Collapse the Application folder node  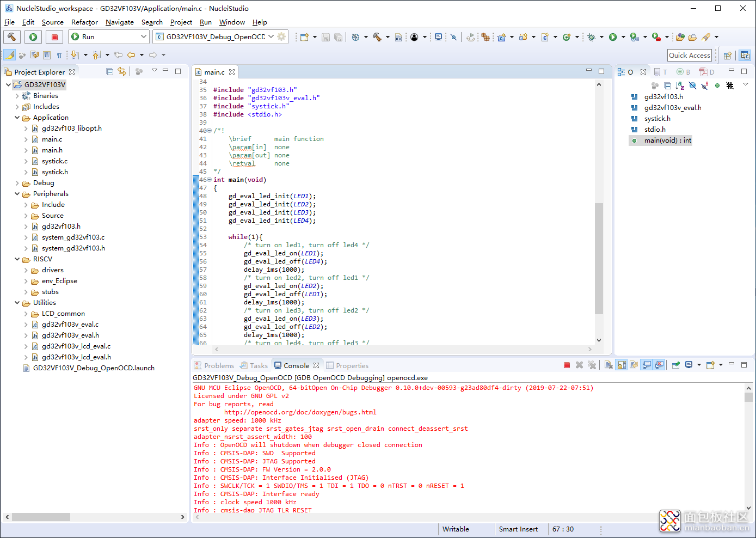pos(17,118)
